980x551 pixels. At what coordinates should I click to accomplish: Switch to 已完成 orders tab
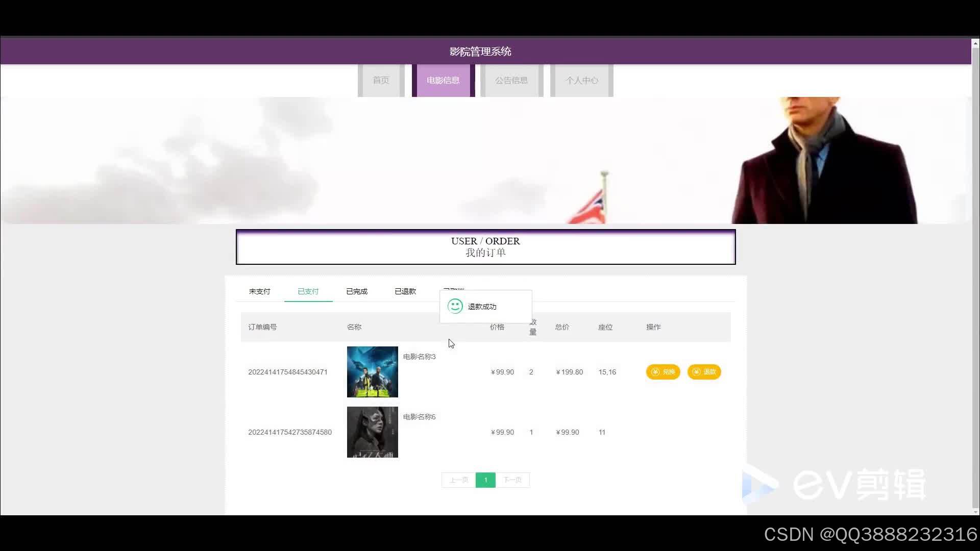point(357,291)
